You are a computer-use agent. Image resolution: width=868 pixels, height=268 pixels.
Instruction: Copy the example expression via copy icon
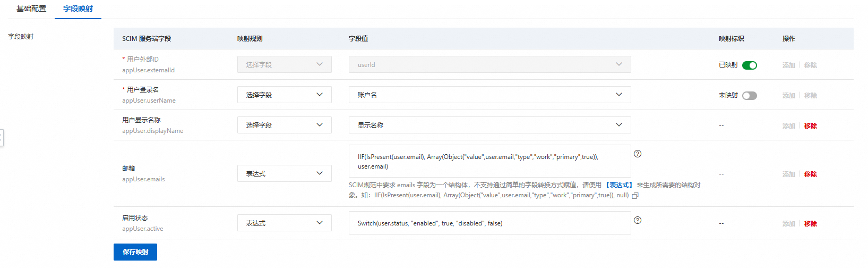[x=635, y=196]
